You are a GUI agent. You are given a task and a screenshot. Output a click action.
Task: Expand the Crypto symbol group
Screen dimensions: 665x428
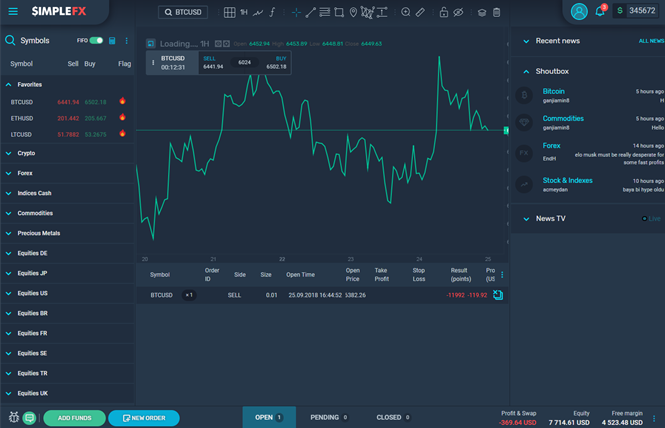[25, 153]
